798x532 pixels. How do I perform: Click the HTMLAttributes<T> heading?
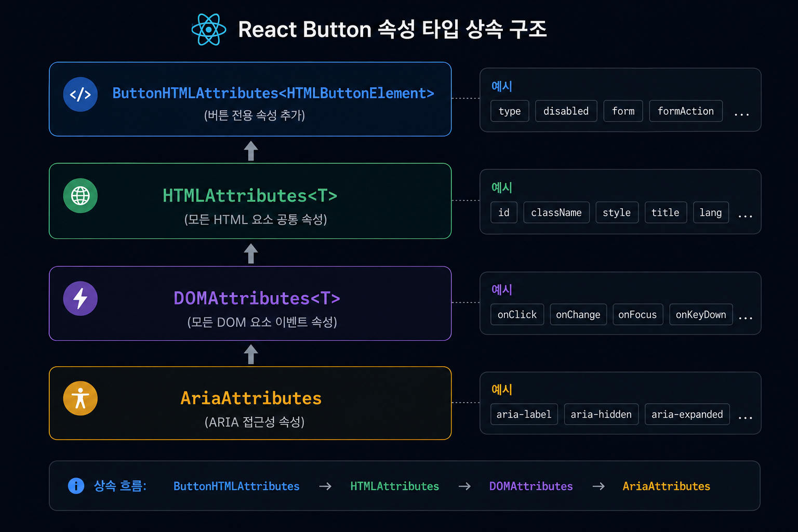point(250,196)
